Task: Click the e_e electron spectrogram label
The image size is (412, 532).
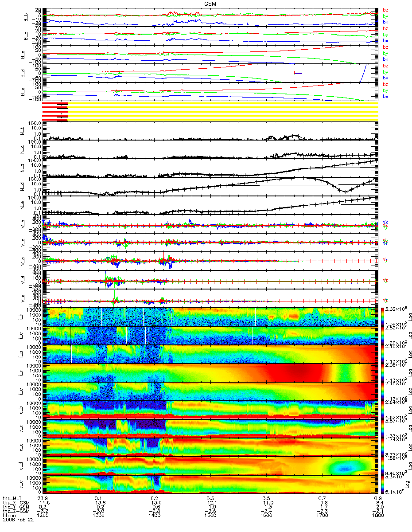Action: pyautogui.click(x=22, y=485)
